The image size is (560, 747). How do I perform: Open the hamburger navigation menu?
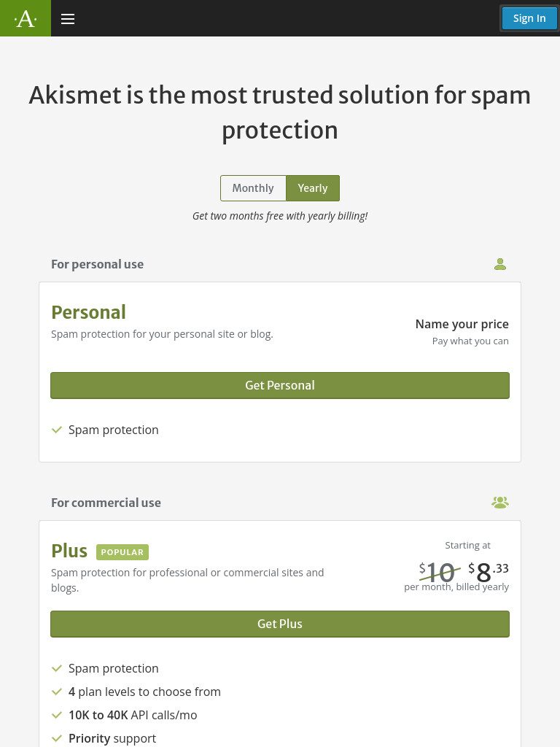[x=68, y=18]
